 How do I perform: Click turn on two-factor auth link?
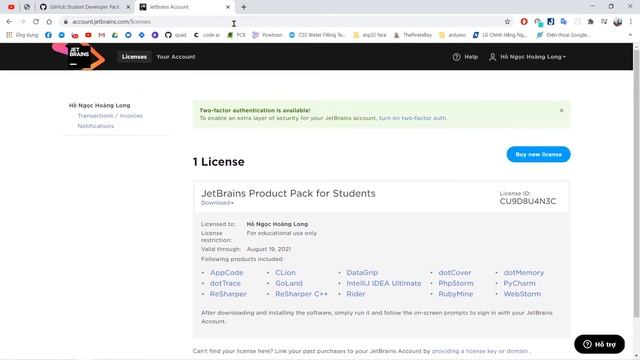pos(413,118)
